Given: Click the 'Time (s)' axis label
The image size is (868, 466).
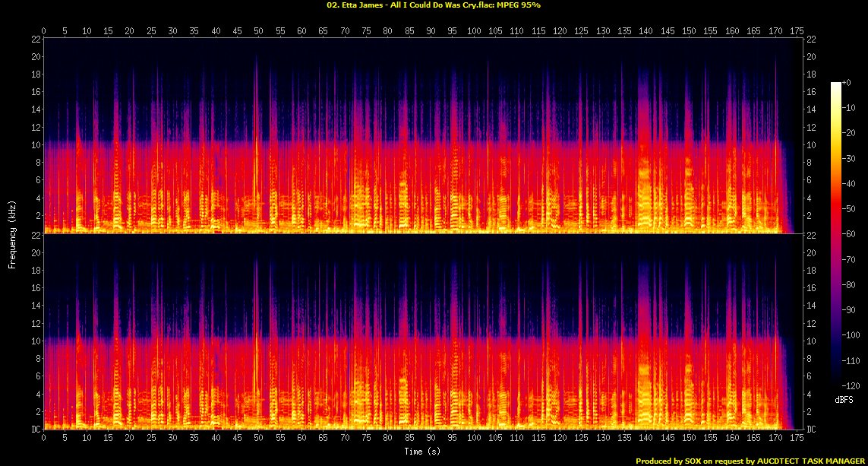Looking at the screenshot, I should (x=421, y=451).
